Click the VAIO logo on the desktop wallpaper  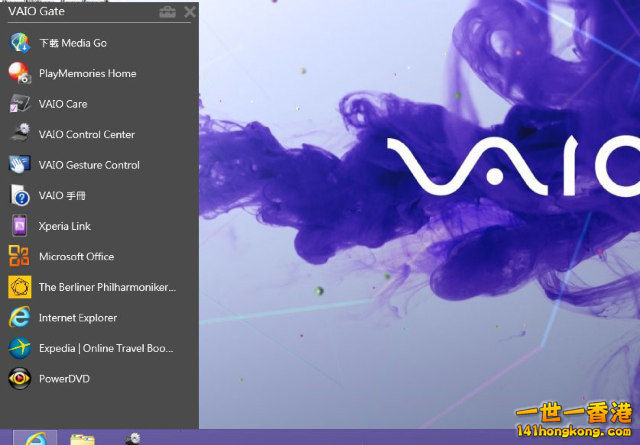(x=512, y=167)
